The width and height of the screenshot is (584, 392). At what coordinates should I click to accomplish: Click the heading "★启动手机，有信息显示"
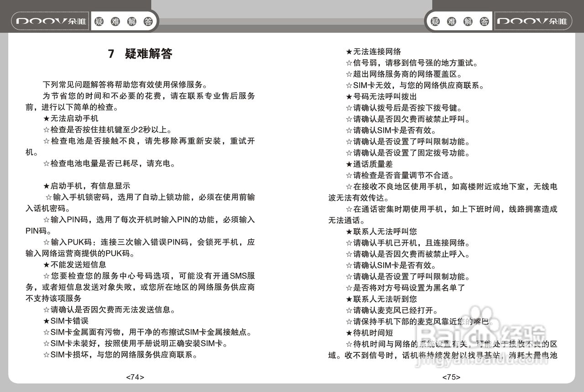pyautogui.click(x=86, y=186)
